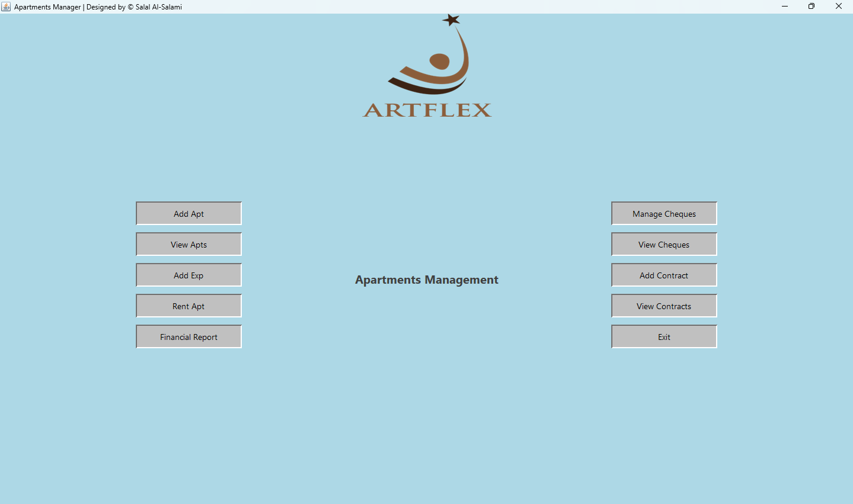Click the Java app icon in the title bar
The height and width of the screenshot is (504, 853).
[7, 7]
